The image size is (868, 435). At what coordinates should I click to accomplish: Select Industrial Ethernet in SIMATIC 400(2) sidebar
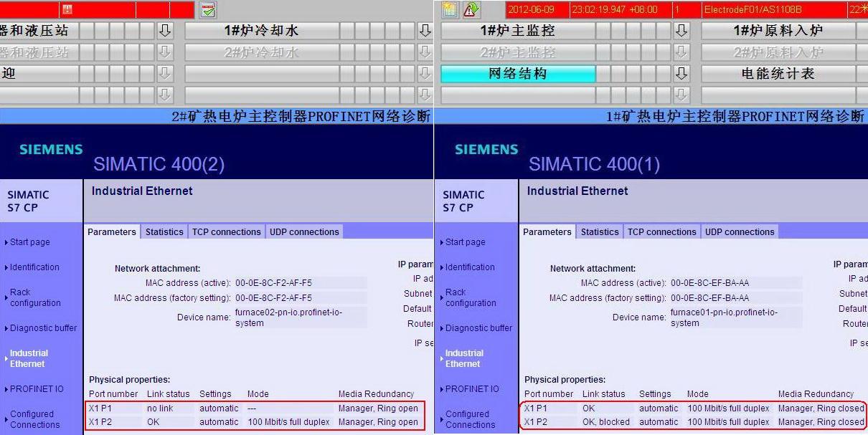pos(29,358)
